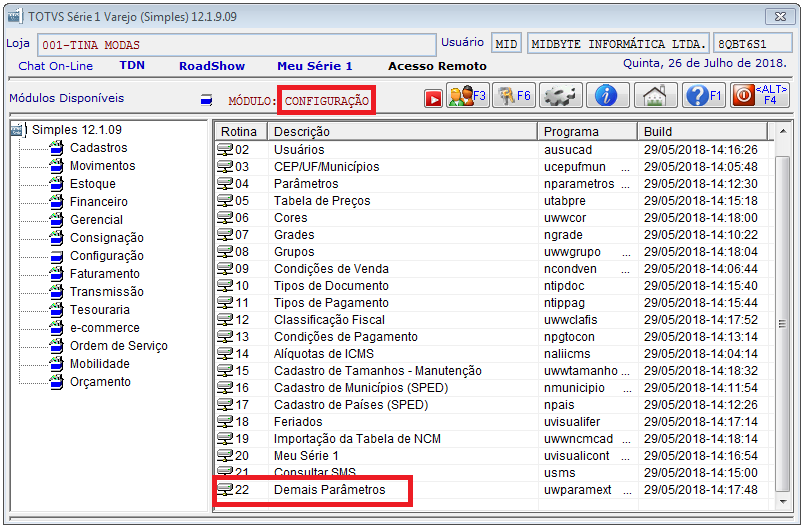Open the F1 help question icon
This screenshot has width=801, height=525.
coord(703,96)
